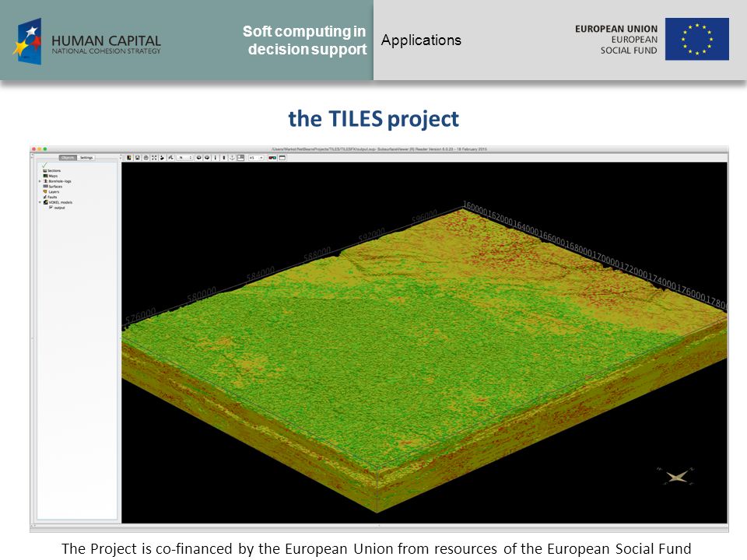This screenshot has width=747, height=560.
Task: Click the save (floppy disk) toolbar icon
Action: [x=138, y=158]
